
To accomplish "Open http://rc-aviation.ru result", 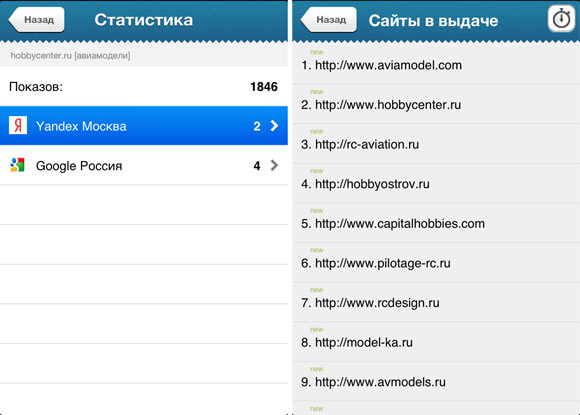I will pyautogui.click(x=436, y=144).
